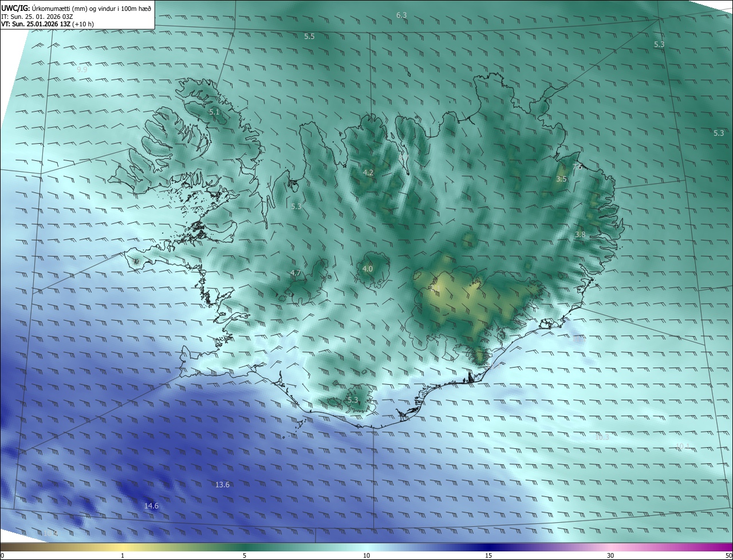Click the 3.8 value label on the map
This screenshot has width=733, height=560.
(x=580, y=234)
